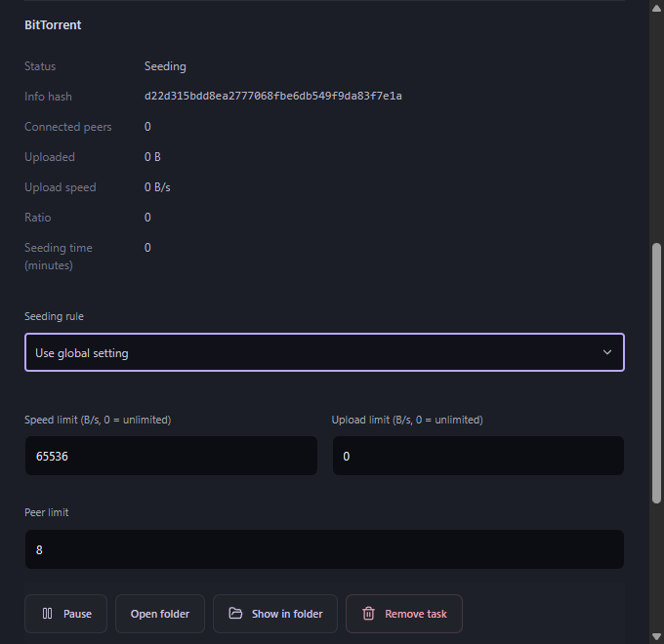Click the Speed limit (B/s, 0 = unlimited) label
This screenshot has width=664, height=644.
pos(98,420)
